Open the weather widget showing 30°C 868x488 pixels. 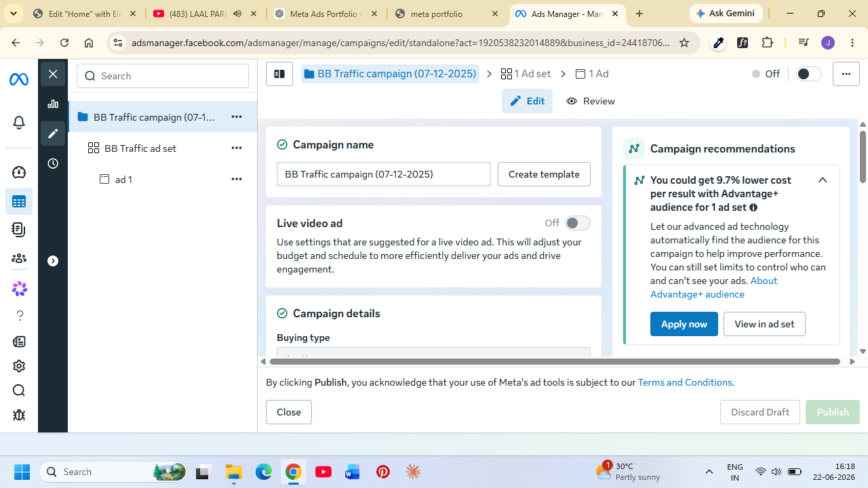pos(628,472)
